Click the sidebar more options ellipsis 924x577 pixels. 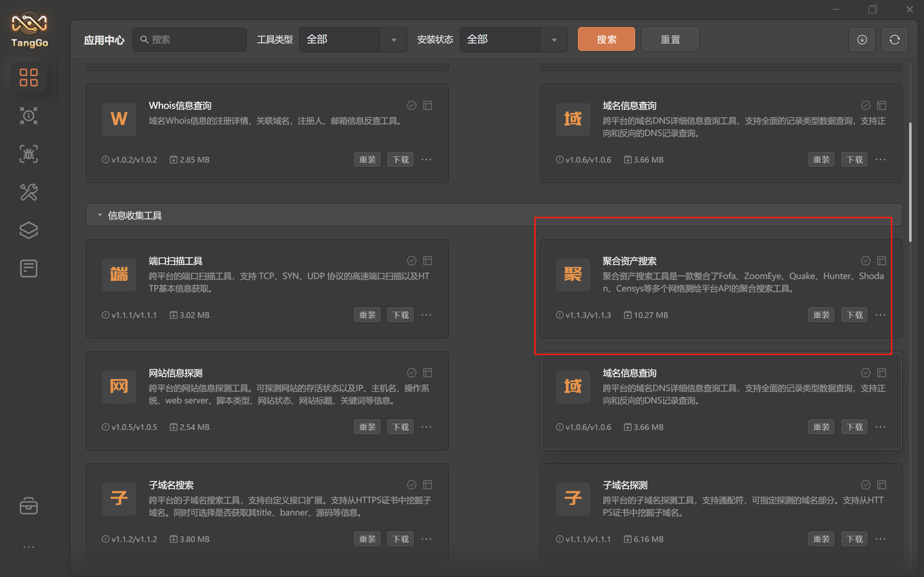pos(29,547)
